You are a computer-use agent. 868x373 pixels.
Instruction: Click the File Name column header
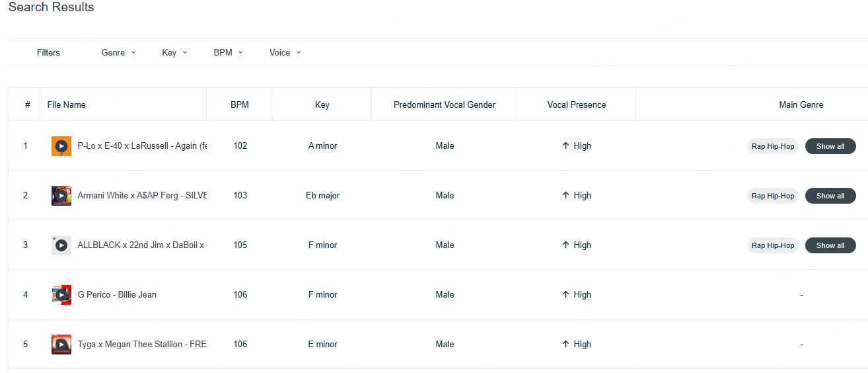point(66,104)
